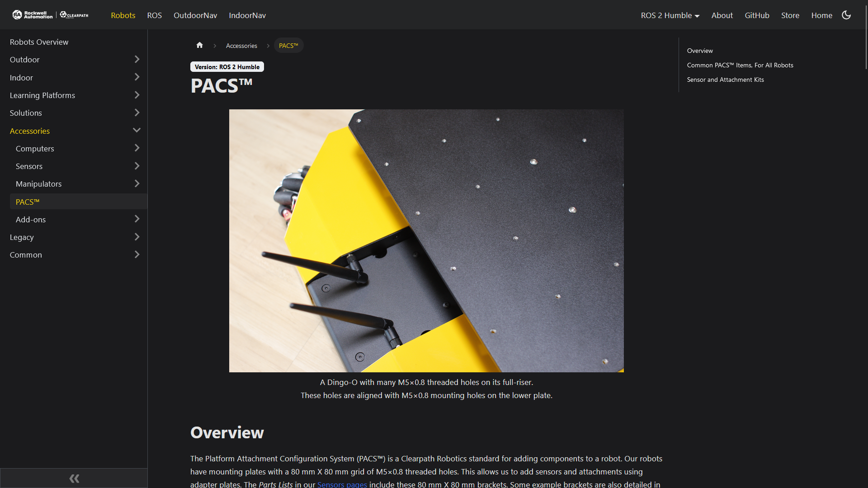The height and width of the screenshot is (488, 868).
Task: Toggle the Common section expanded state
Action: click(x=136, y=254)
